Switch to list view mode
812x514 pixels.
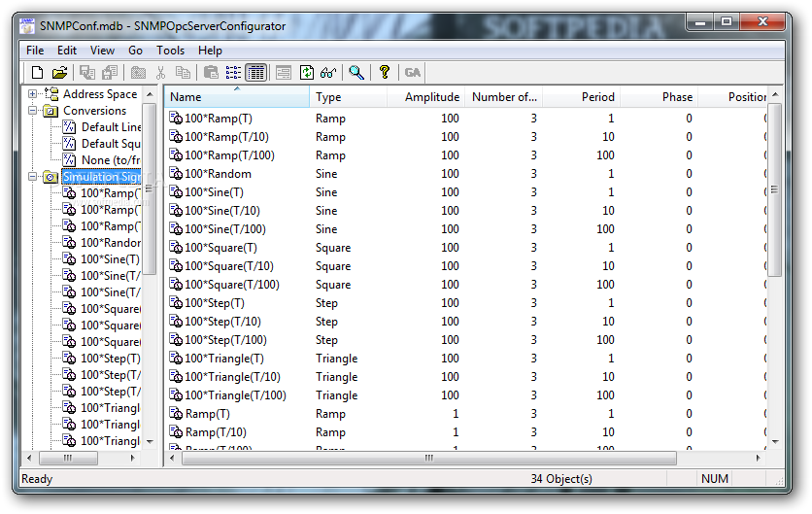point(233,73)
